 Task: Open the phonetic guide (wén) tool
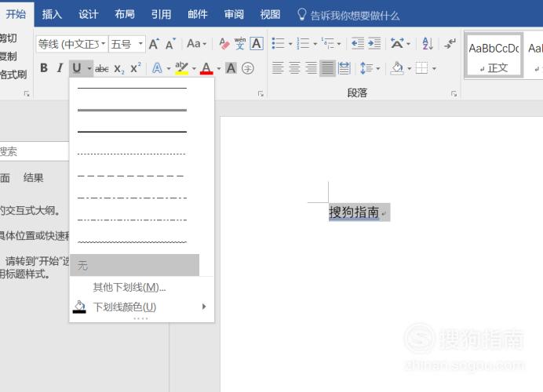240,44
